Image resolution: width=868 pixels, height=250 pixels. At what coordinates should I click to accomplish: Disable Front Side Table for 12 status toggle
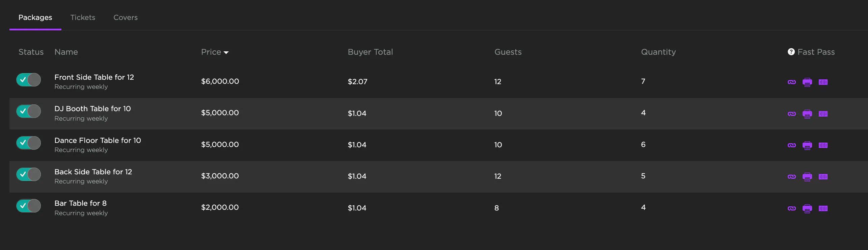tap(29, 80)
